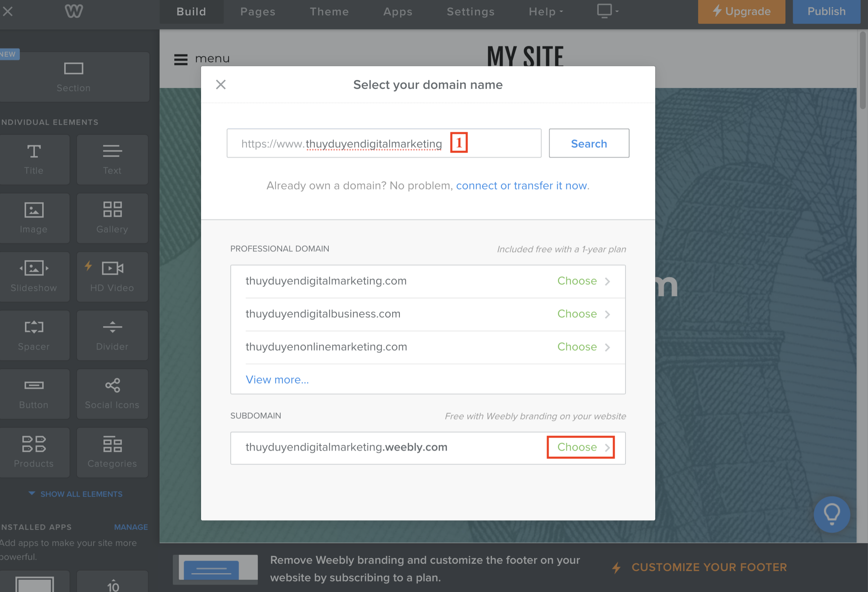Select the Image element

point(34,218)
